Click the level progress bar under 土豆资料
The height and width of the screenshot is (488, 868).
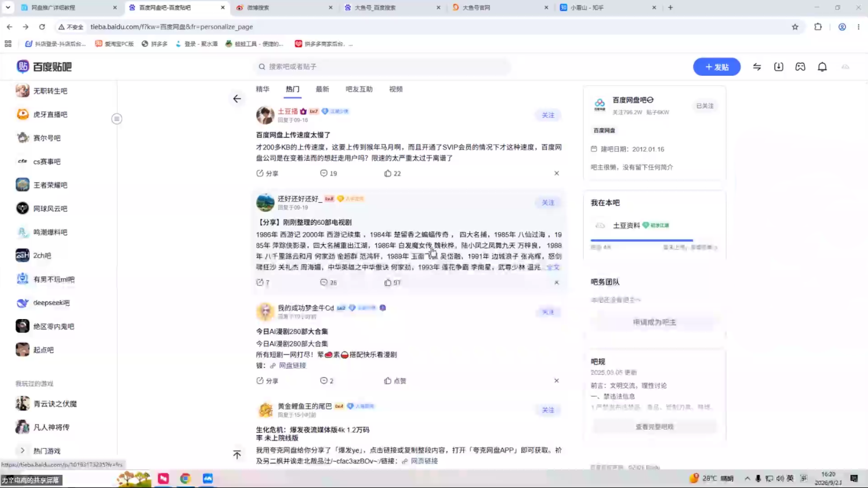(654, 241)
